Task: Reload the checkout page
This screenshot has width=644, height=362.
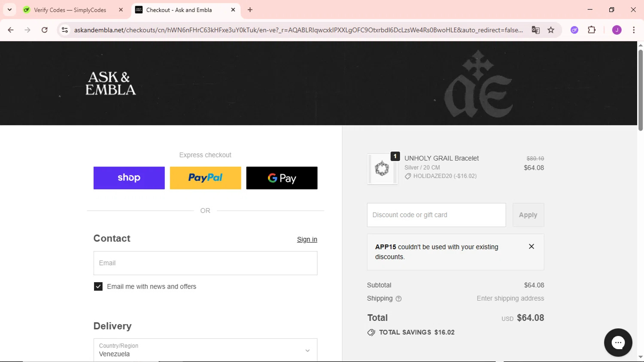Action: coord(45,30)
